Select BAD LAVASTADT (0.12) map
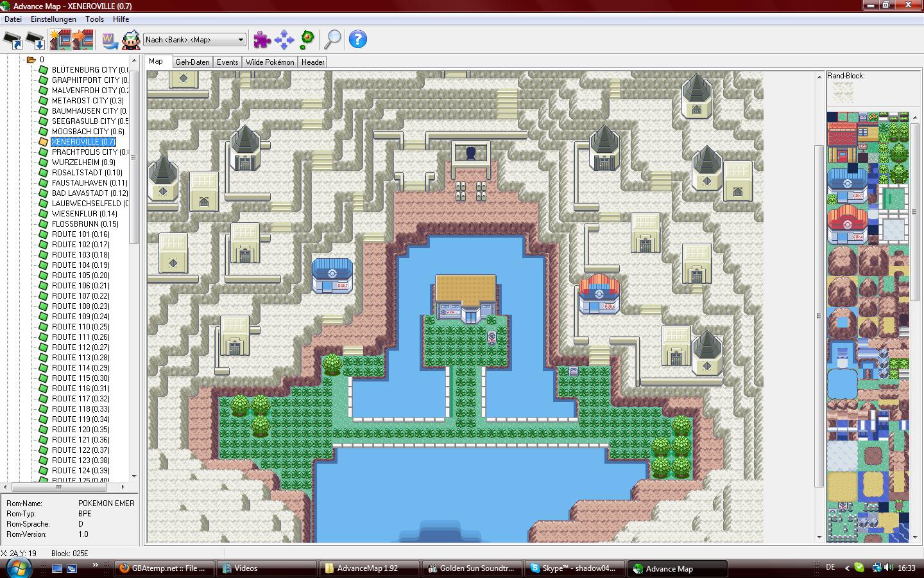 click(x=89, y=193)
